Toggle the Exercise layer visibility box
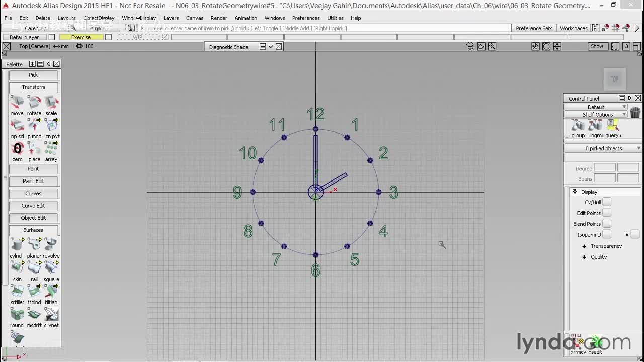644x362 pixels. point(108,37)
